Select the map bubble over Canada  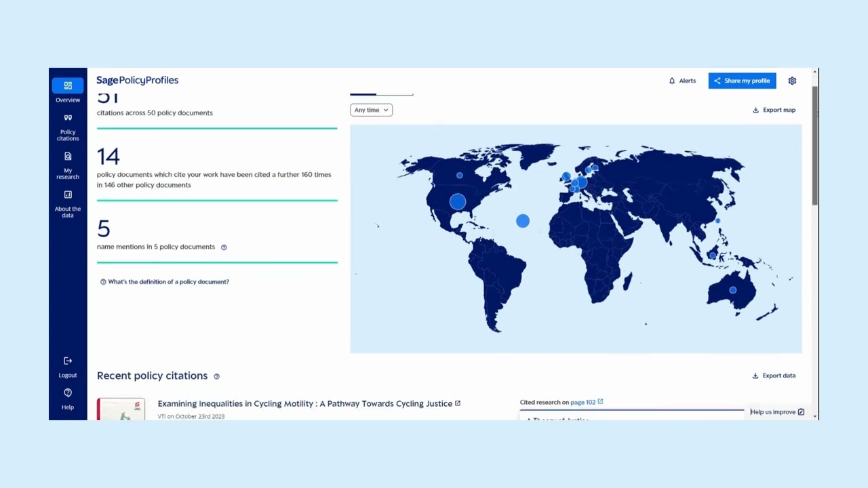click(460, 176)
